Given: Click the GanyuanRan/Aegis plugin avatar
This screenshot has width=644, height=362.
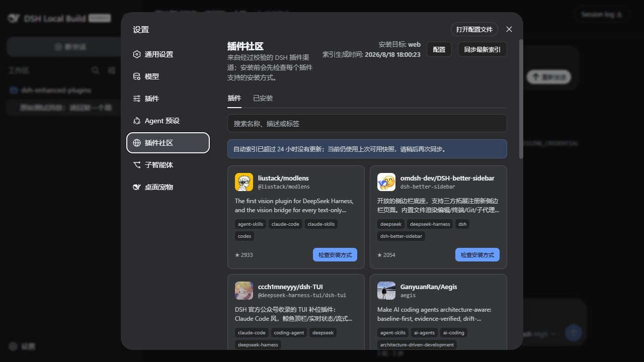Looking at the screenshot, I should pos(386,291).
